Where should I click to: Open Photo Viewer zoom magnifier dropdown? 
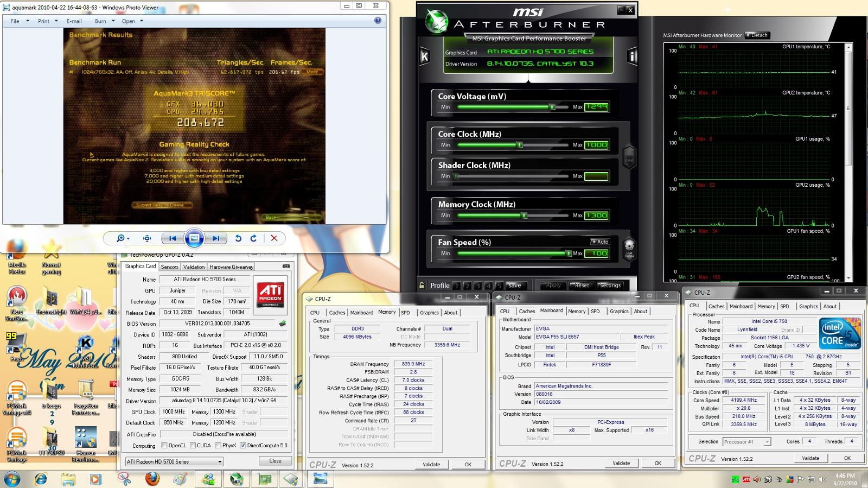point(123,238)
